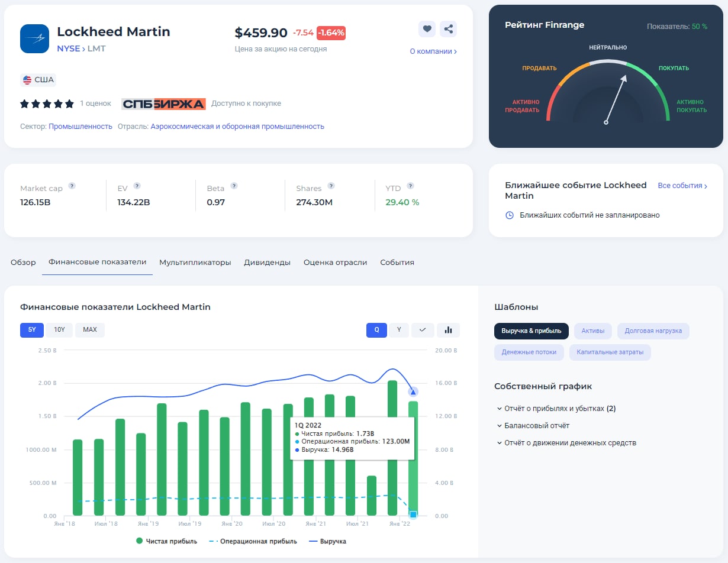Show Market cap help tooltip icon

tap(72, 186)
